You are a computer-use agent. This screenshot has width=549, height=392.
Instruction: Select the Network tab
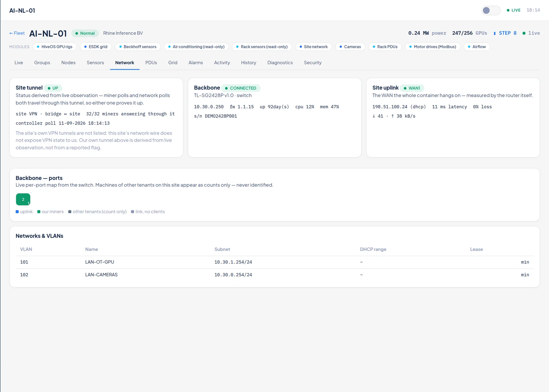[125, 62]
